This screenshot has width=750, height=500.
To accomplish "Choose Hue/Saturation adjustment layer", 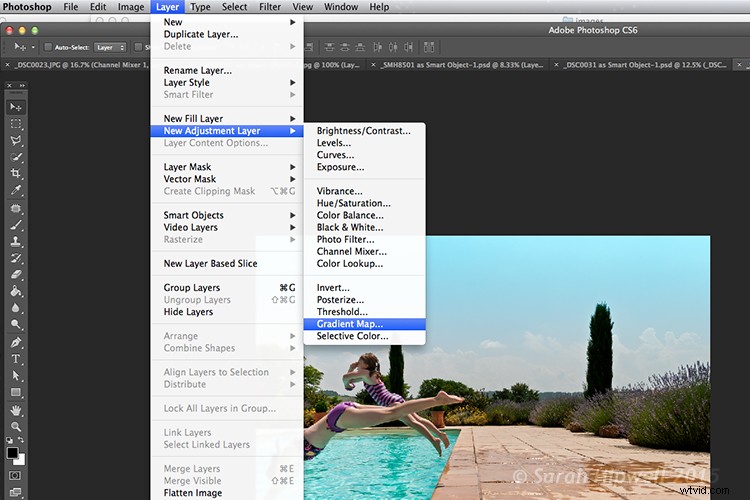I will point(364,203).
